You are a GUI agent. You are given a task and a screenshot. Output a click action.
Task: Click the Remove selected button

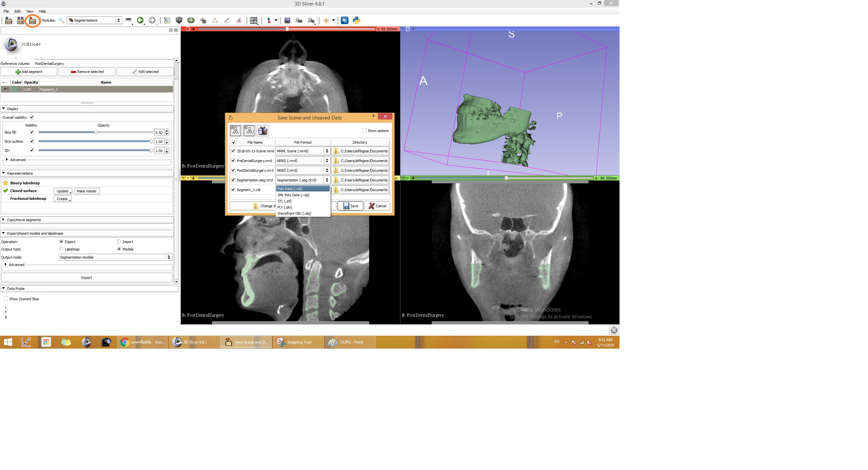click(87, 72)
